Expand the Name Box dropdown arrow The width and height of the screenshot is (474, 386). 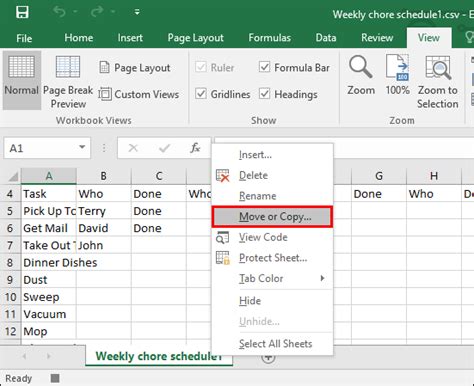pos(82,147)
